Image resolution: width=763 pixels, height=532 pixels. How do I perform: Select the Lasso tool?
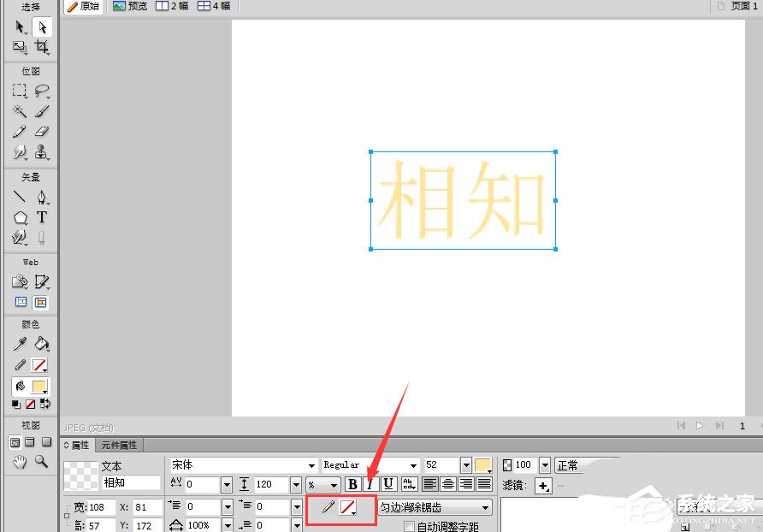(x=43, y=91)
